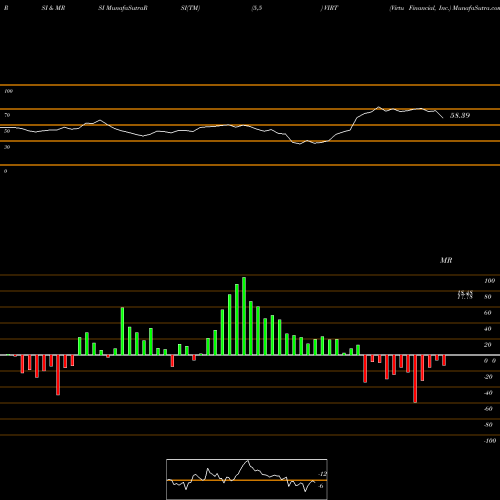This screenshot has height=500, width=500.
Task: Click the Virtu Financial, Inc. title text
Action: click(420, 8)
